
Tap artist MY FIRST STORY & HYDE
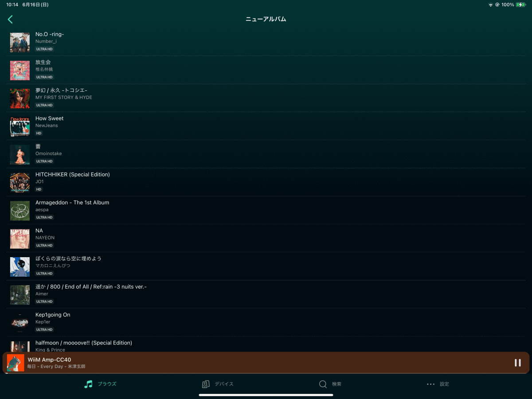click(x=64, y=98)
